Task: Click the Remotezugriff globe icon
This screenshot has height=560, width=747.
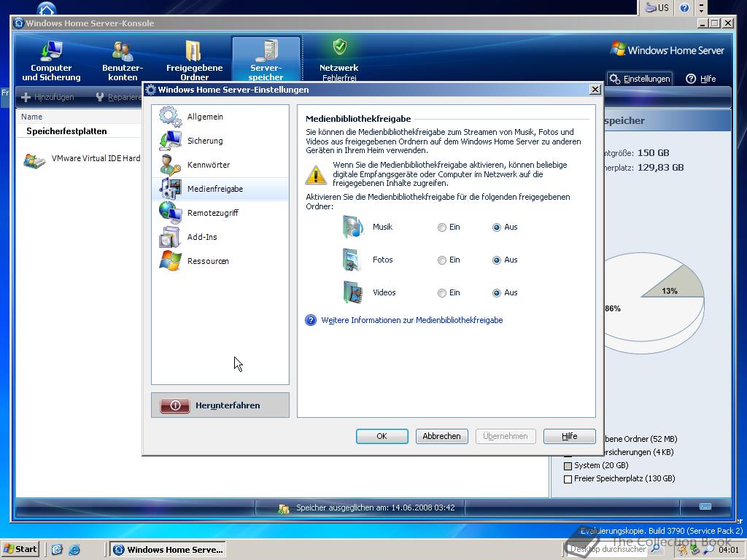Action: 170,213
